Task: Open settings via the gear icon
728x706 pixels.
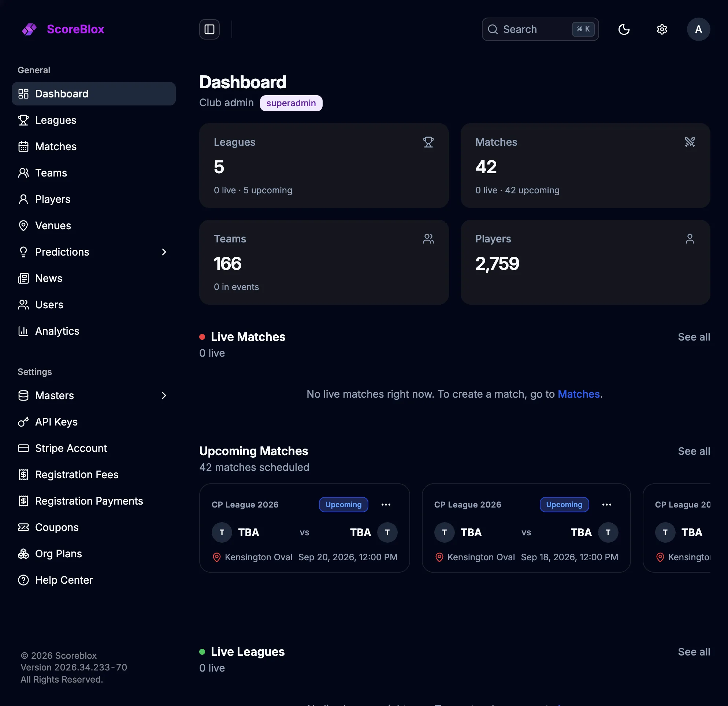Action: [x=662, y=29]
